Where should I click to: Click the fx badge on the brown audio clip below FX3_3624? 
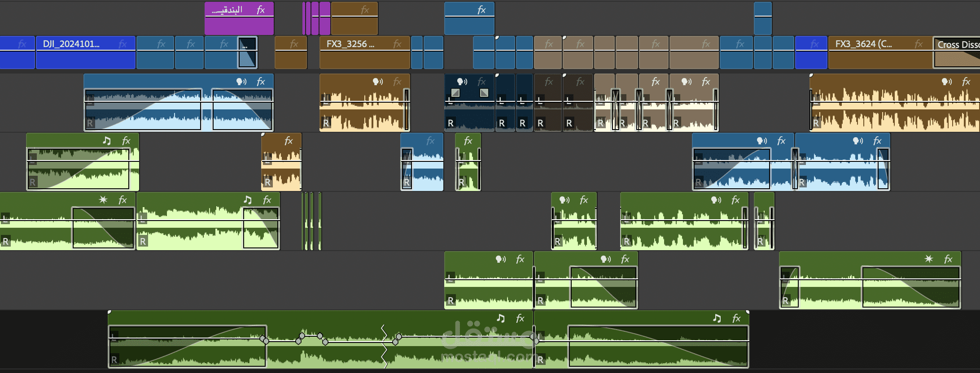click(966, 82)
